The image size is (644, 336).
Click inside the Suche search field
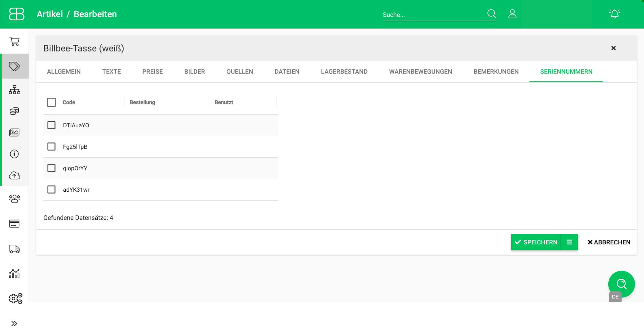click(428, 14)
